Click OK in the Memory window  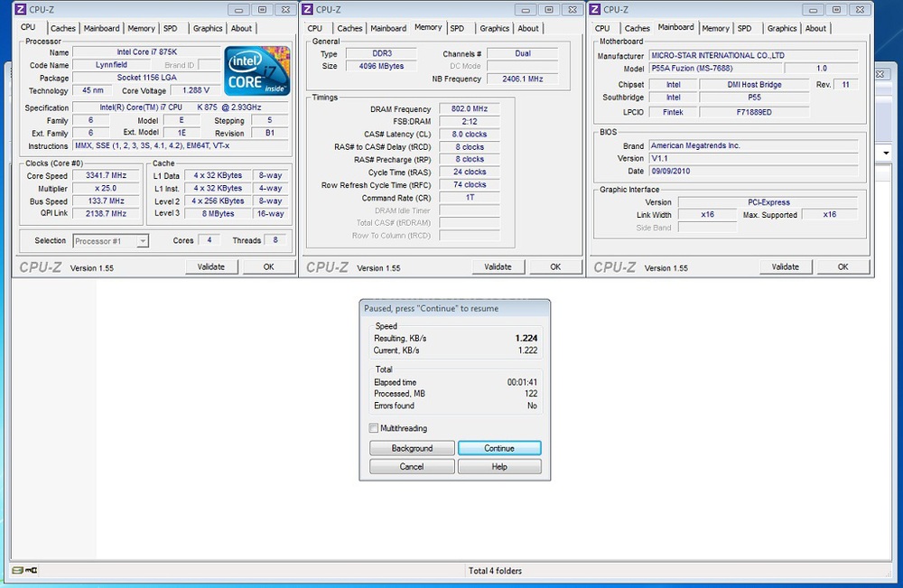pyautogui.click(x=555, y=266)
